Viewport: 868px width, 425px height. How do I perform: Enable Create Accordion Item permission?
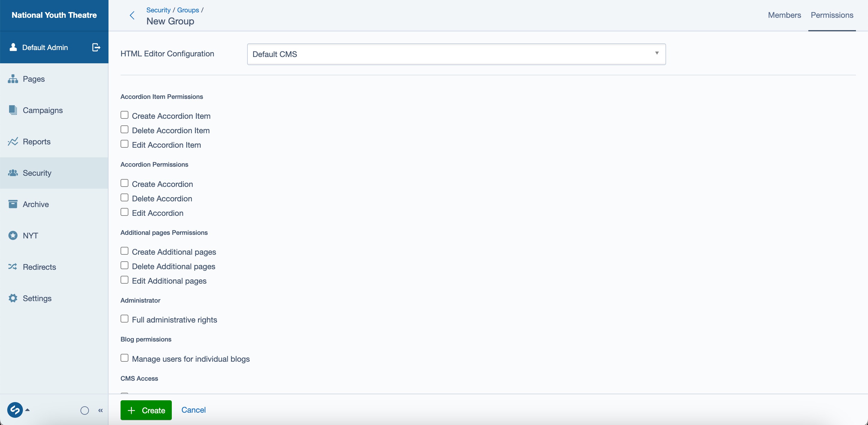coord(124,115)
